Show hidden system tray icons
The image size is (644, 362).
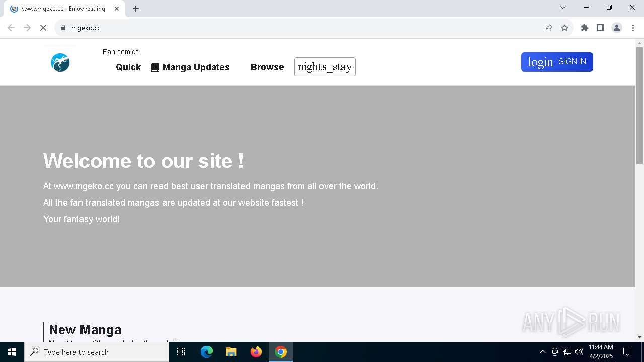[542, 352]
